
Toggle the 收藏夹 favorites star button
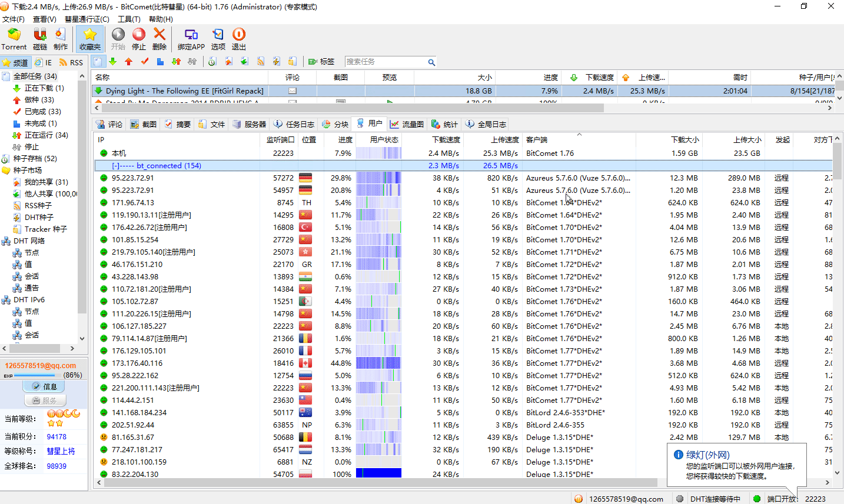[89, 39]
